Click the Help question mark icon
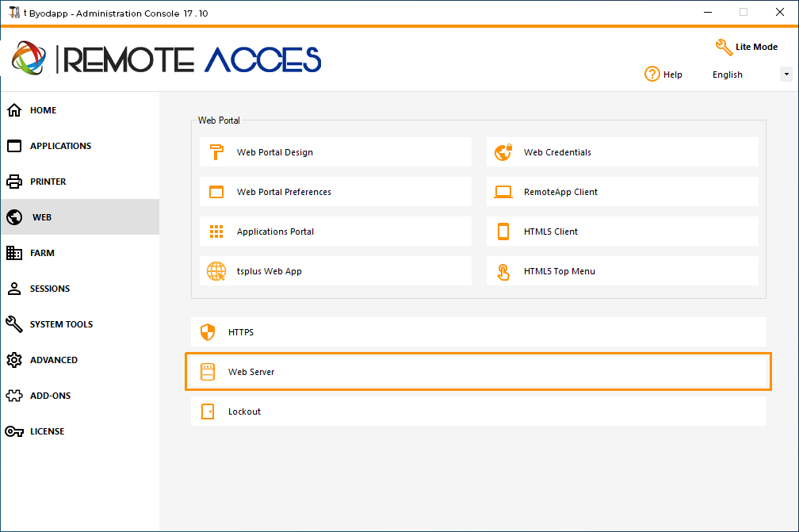 (652, 74)
